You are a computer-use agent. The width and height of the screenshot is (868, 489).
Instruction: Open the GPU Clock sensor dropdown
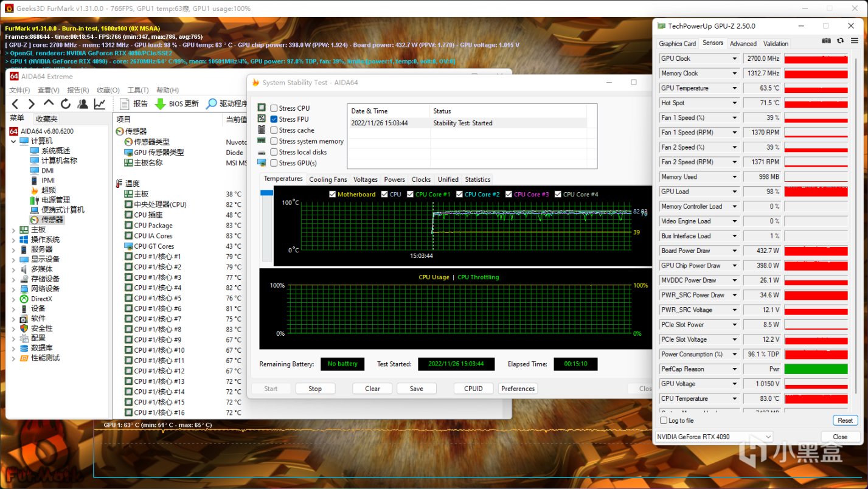(735, 59)
